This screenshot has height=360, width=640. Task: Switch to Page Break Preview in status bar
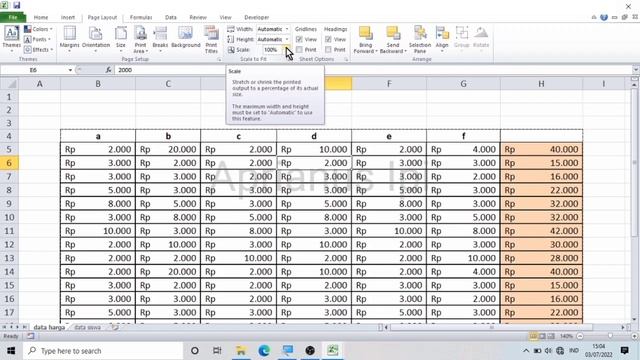point(551,336)
